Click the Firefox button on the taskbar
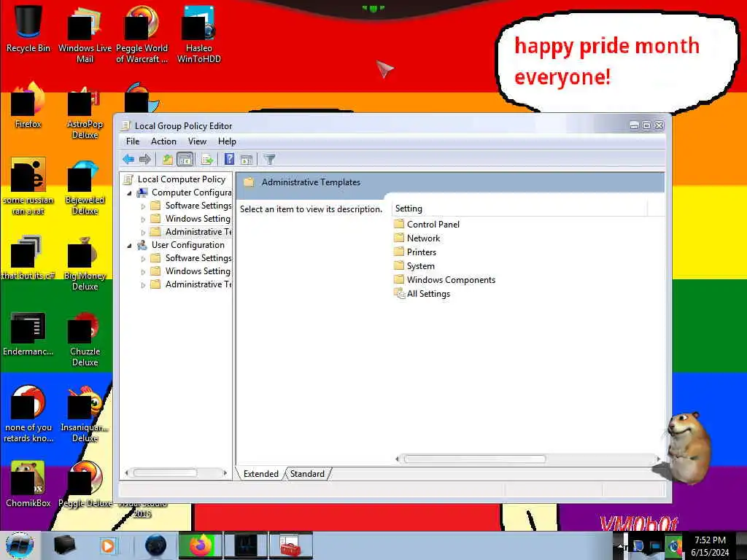 (x=201, y=545)
